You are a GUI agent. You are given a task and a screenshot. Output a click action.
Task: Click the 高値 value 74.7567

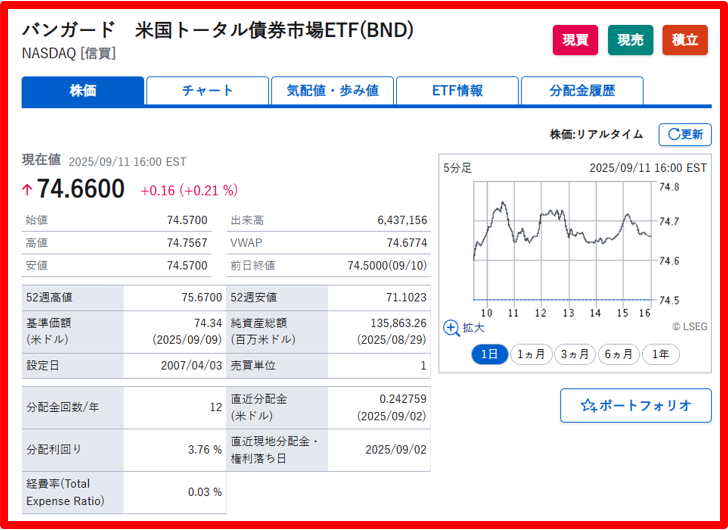[187, 243]
